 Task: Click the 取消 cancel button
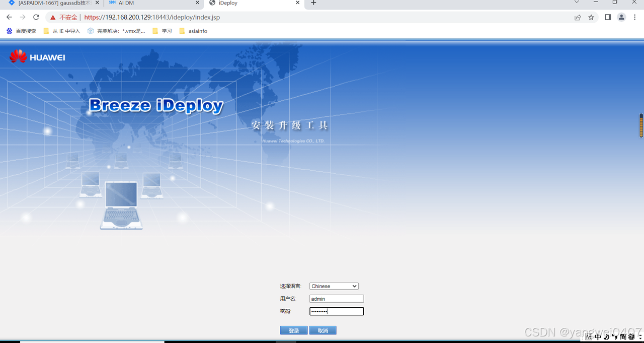[x=323, y=330]
